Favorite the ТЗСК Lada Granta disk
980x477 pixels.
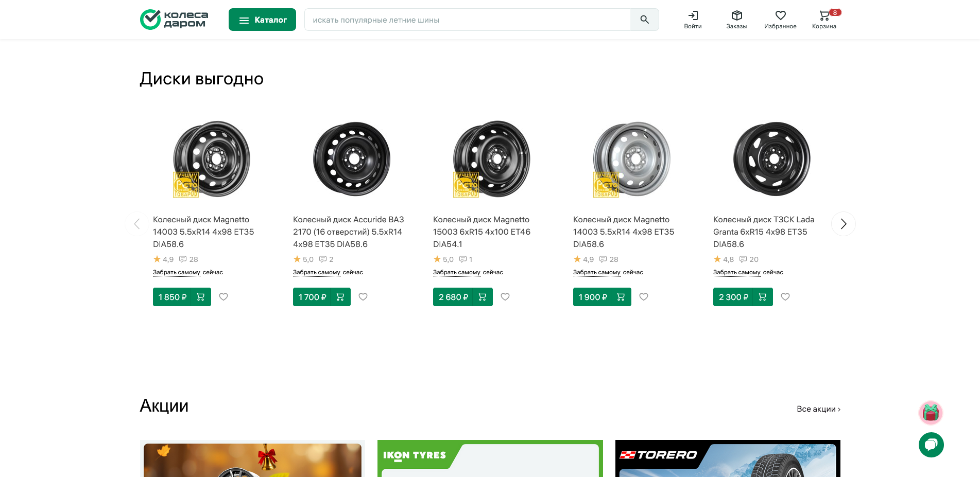click(785, 297)
